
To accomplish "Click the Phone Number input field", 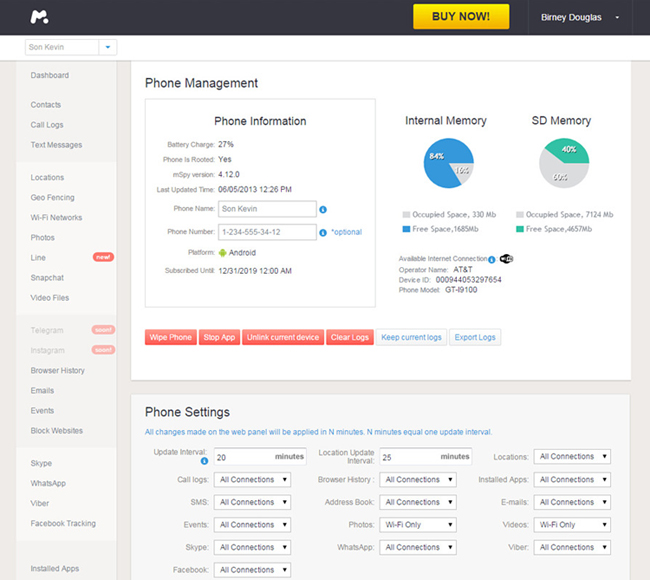I will pyautogui.click(x=267, y=232).
